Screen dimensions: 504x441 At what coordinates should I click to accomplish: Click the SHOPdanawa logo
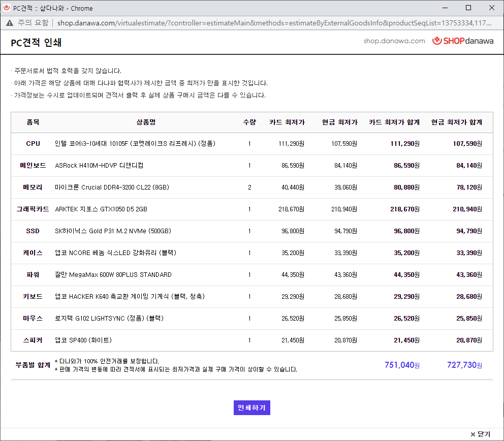coord(462,41)
